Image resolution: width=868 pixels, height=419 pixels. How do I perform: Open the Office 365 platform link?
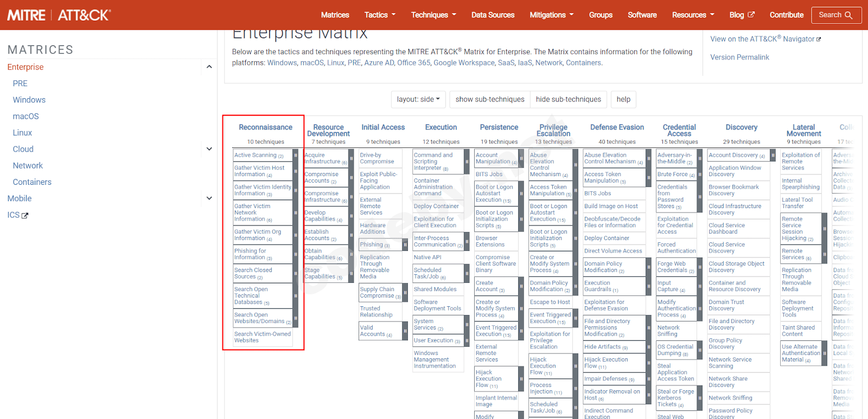[x=413, y=63]
